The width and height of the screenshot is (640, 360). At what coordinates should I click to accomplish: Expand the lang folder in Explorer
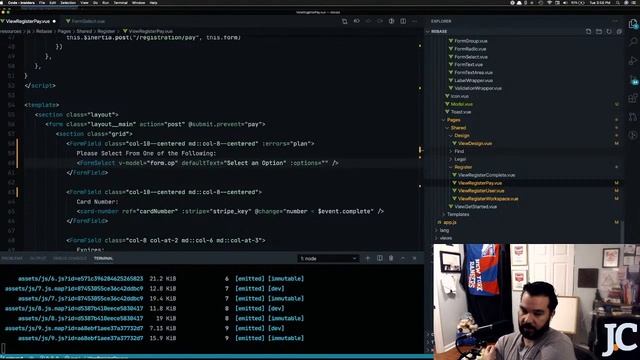coord(444,230)
